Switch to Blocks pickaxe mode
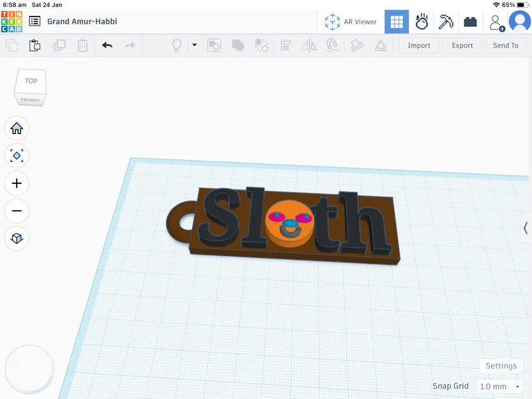 (x=446, y=22)
